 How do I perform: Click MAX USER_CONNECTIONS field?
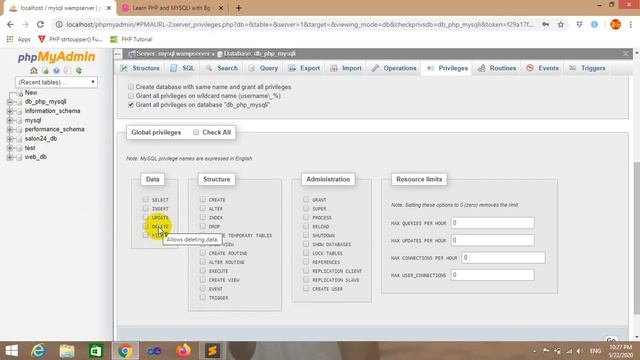(x=492, y=275)
